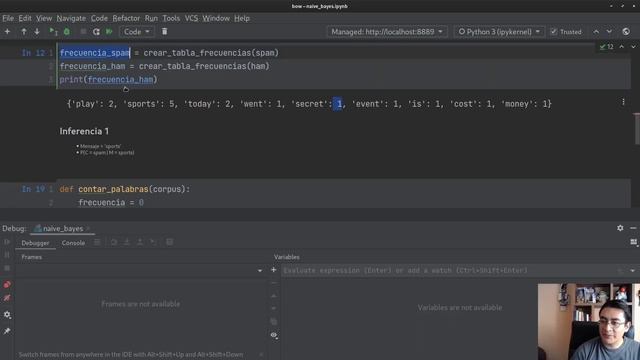The height and width of the screenshot is (360, 640).
Task: Go to next cell with down chevron
Action: coord(609,31)
